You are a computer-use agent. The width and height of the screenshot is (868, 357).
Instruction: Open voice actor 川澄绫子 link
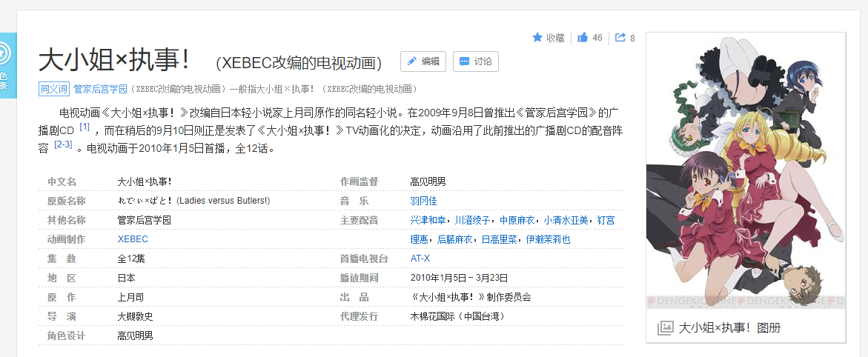point(473,220)
